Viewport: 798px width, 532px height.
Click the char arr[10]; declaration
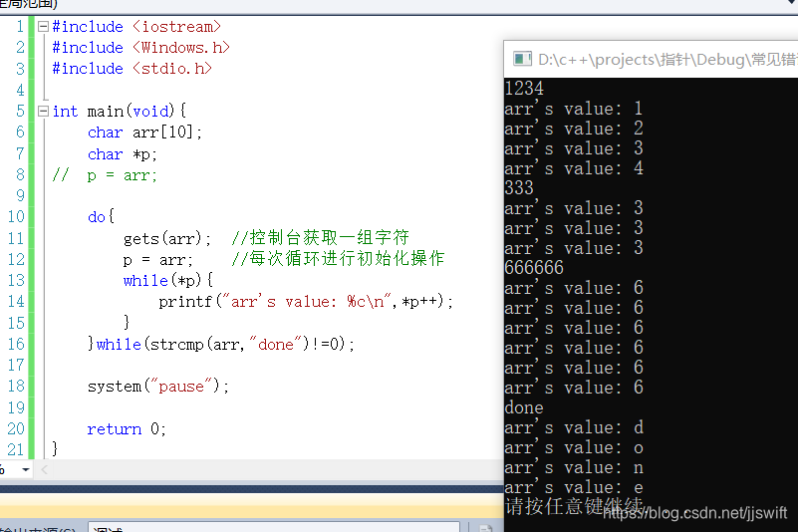[144, 133]
